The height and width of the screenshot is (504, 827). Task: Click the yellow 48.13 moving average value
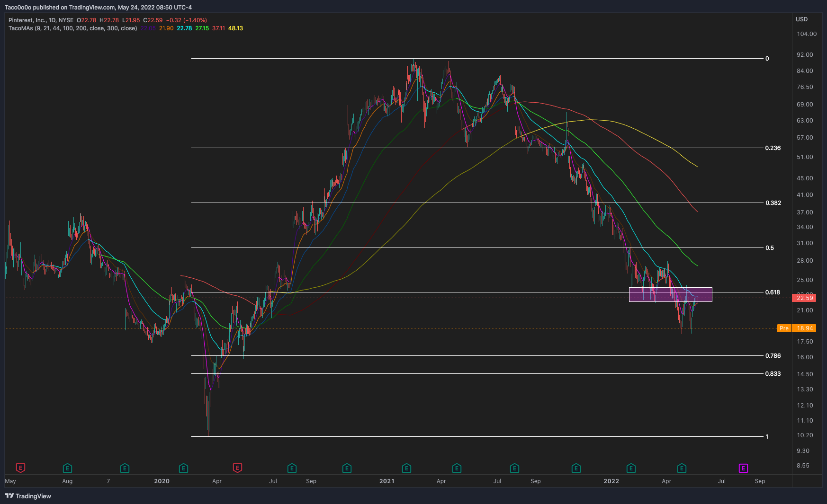point(235,28)
